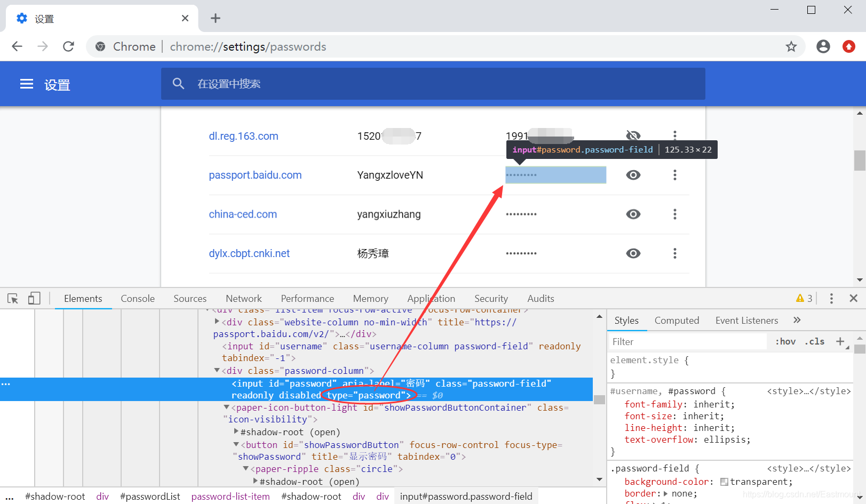Close the DevTools panel
The image size is (866, 504).
point(854,299)
